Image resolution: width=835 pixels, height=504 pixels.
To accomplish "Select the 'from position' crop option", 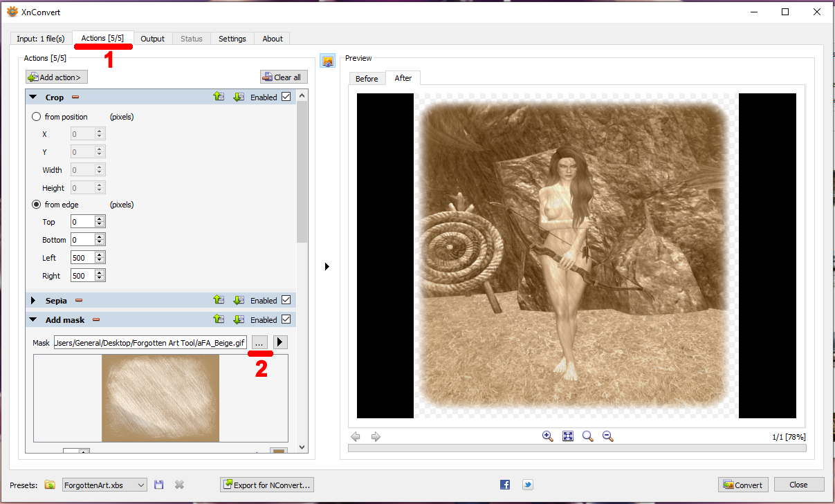I will (37, 117).
